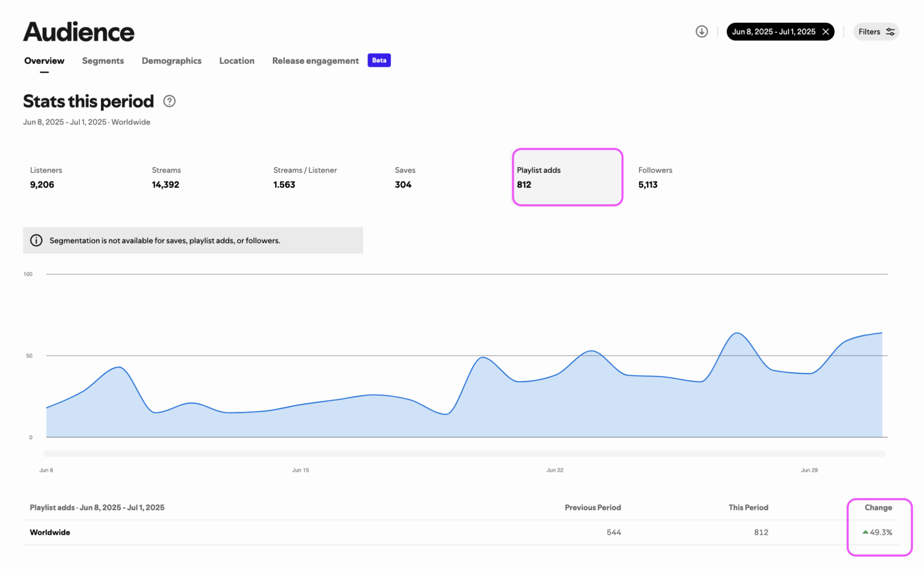The image size is (924, 569).
Task: Click the Jun 8 axis label
Action: (x=46, y=470)
